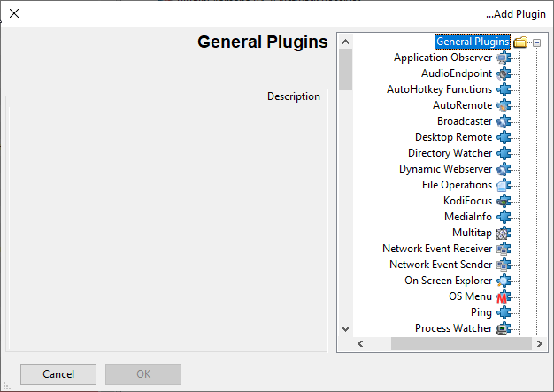Select the Desktop Remote entry
Screen dimensions: 554x392
(x=454, y=137)
